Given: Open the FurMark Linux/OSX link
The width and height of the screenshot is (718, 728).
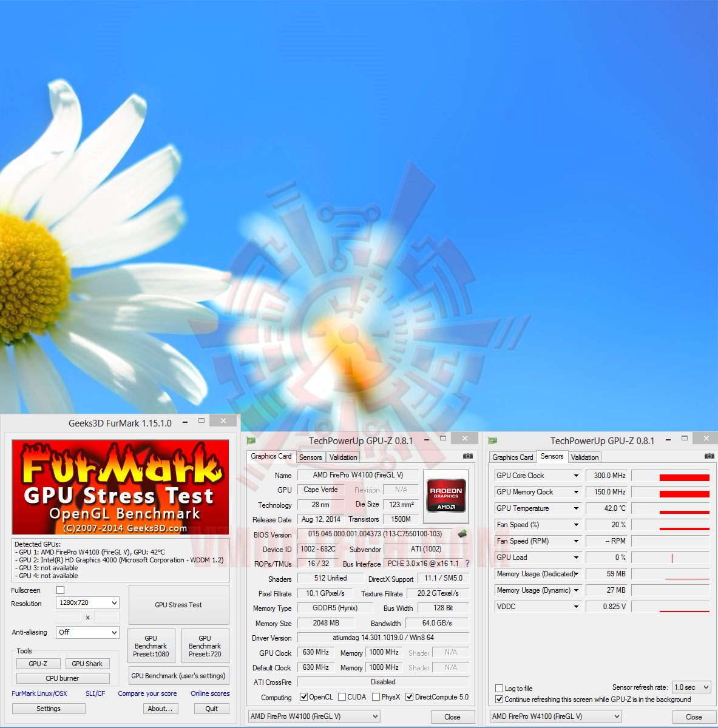Looking at the screenshot, I should [x=39, y=693].
